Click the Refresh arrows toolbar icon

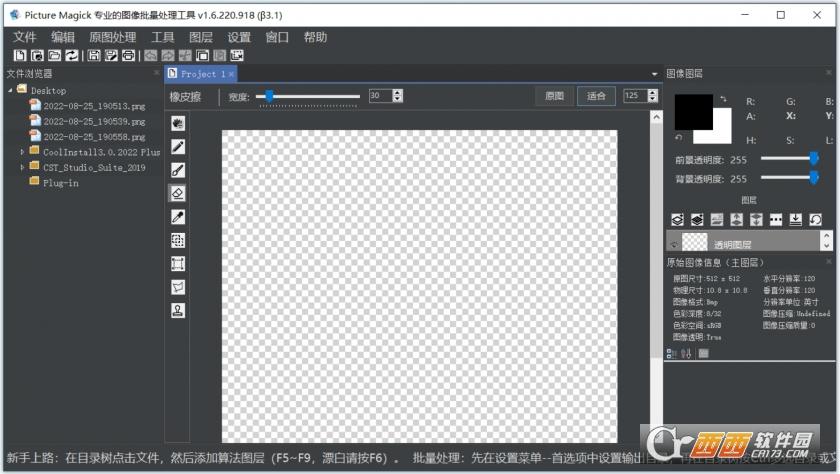[72, 55]
